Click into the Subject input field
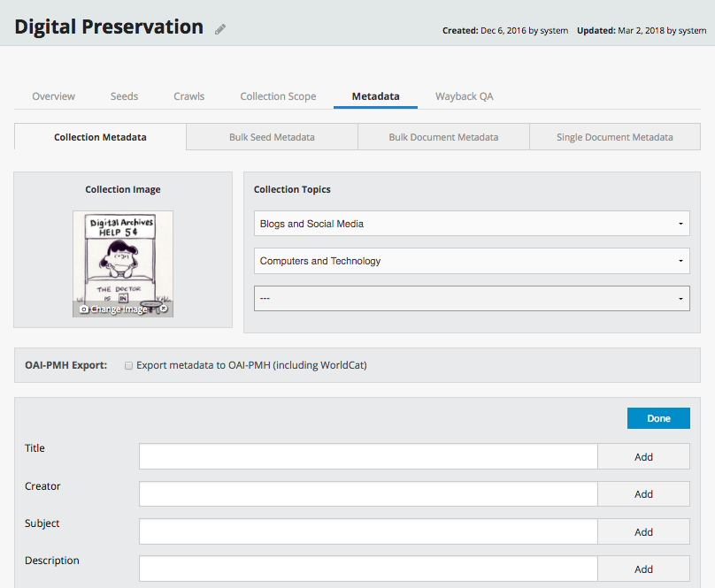 [x=368, y=531]
